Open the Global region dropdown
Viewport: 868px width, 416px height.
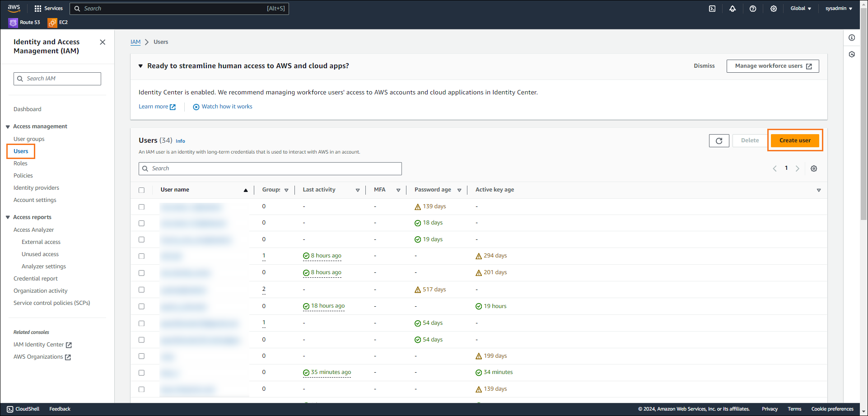point(801,9)
